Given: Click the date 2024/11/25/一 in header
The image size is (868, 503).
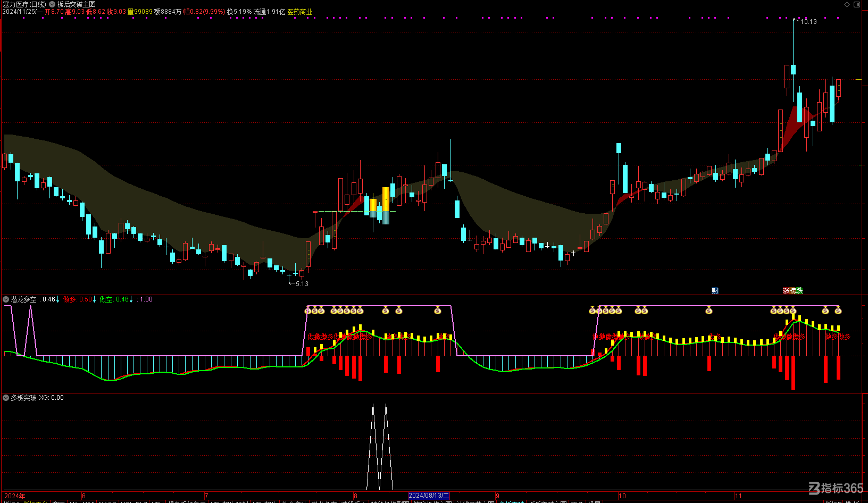Looking at the screenshot, I should 22,12.
